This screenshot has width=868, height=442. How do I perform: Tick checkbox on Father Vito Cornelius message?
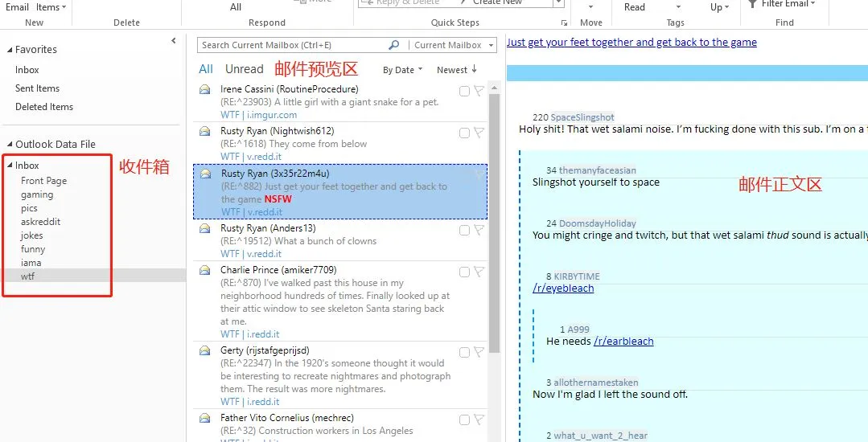tap(464, 419)
